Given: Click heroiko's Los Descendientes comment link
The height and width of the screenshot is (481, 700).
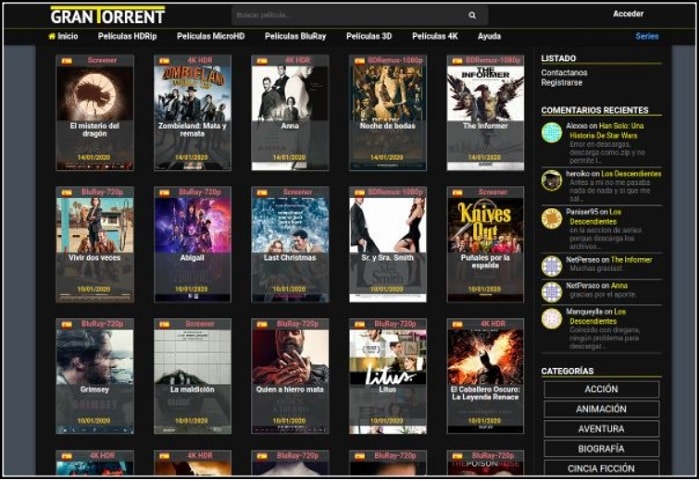Looking at the screenshot, I should [631, 174].
